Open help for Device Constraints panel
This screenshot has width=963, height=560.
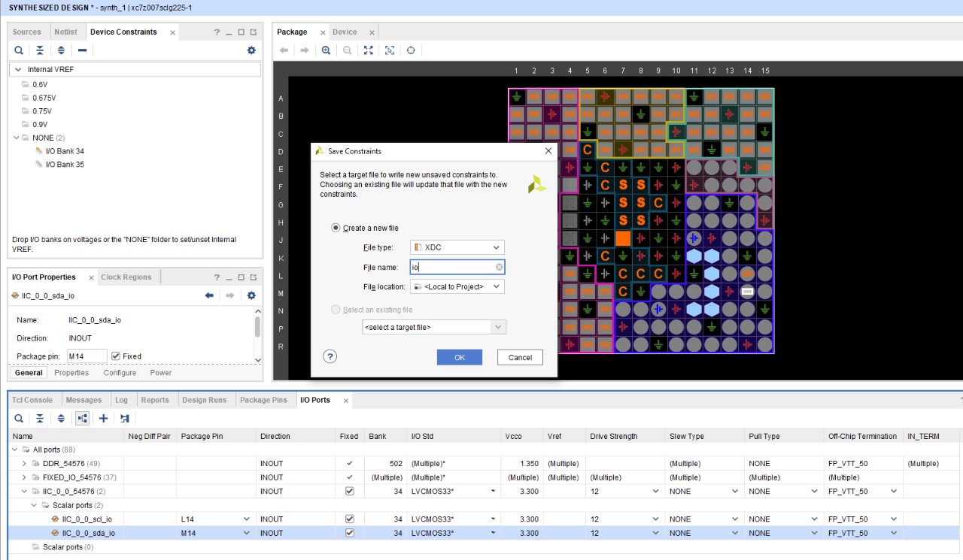pyautogui.click(x=217, y=32)
